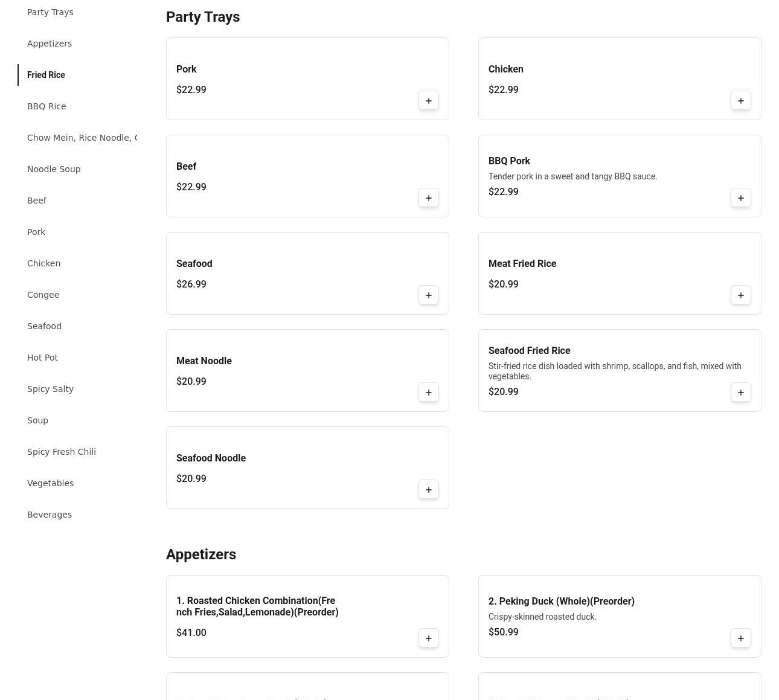Add Seafood party tray plus icon

pyautogui.click(x=429, y=295)
